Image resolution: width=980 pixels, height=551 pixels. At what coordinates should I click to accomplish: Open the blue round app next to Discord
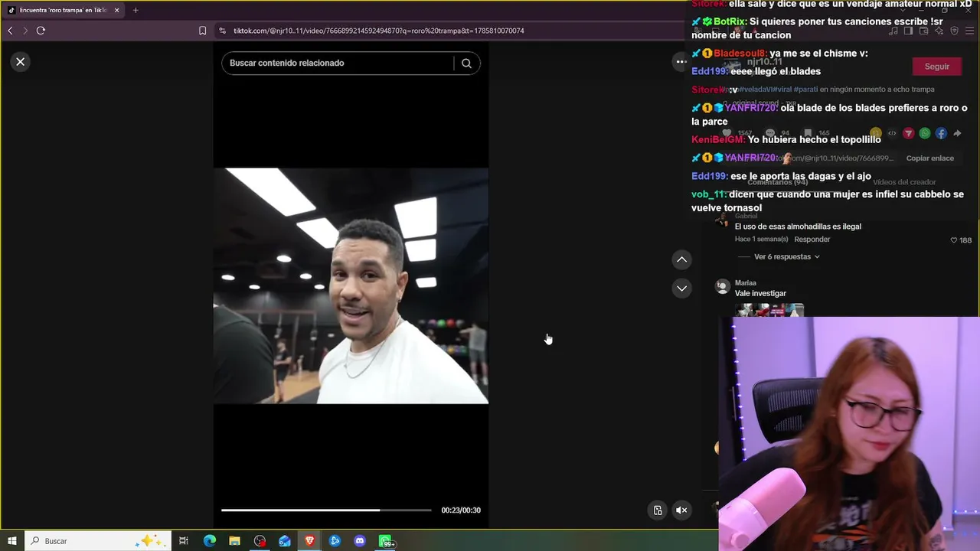click(x=335, y=541)
